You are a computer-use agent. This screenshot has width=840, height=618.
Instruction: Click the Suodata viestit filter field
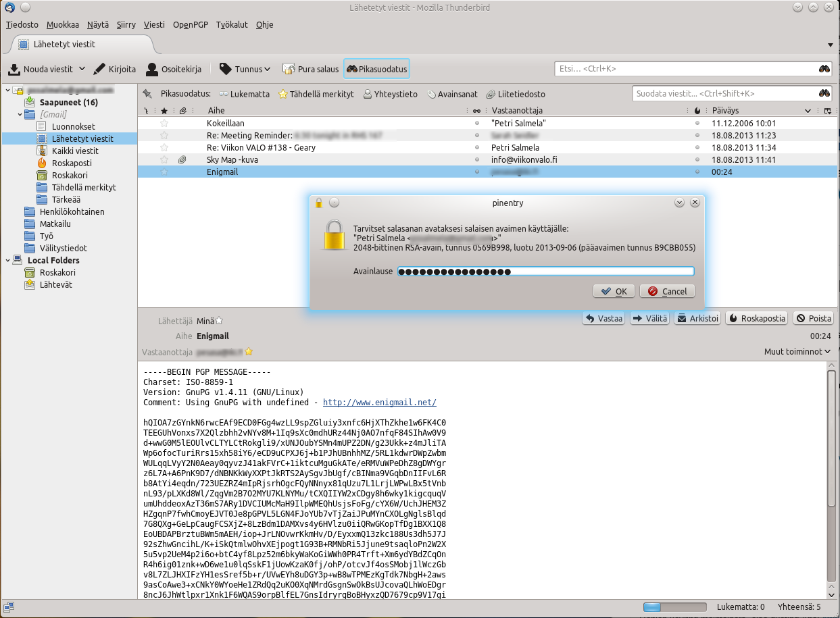point(732,94)
